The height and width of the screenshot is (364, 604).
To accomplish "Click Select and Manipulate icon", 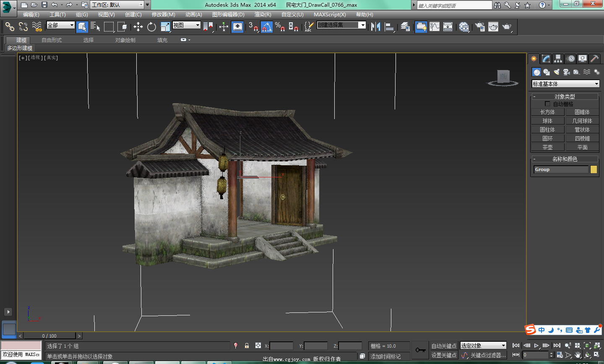I will click(224, 27).
